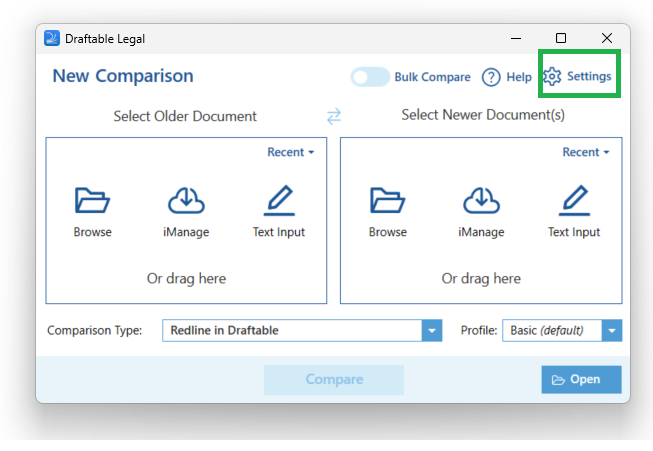This screenshot has width=653, height=451.
Task: Expand Recent list for Newer Document
Action: pyautogui.click(x=586, y=152)
